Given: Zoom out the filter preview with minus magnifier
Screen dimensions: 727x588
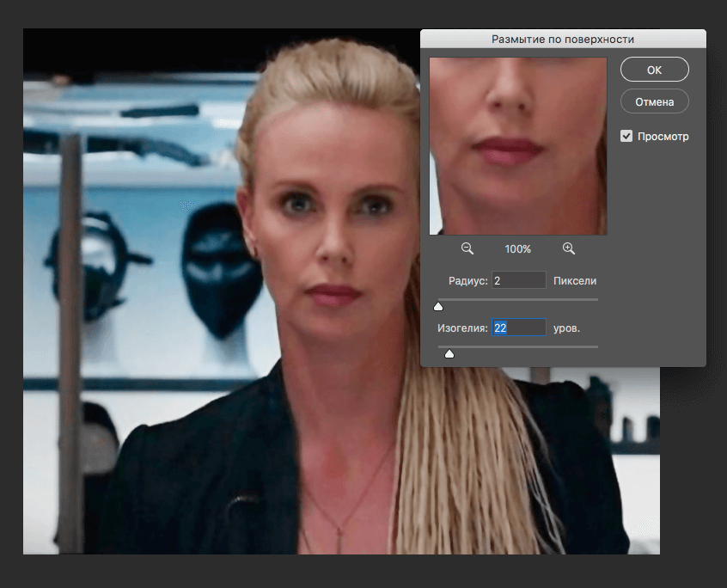Looking at the screenshot, I should [467, 248].
